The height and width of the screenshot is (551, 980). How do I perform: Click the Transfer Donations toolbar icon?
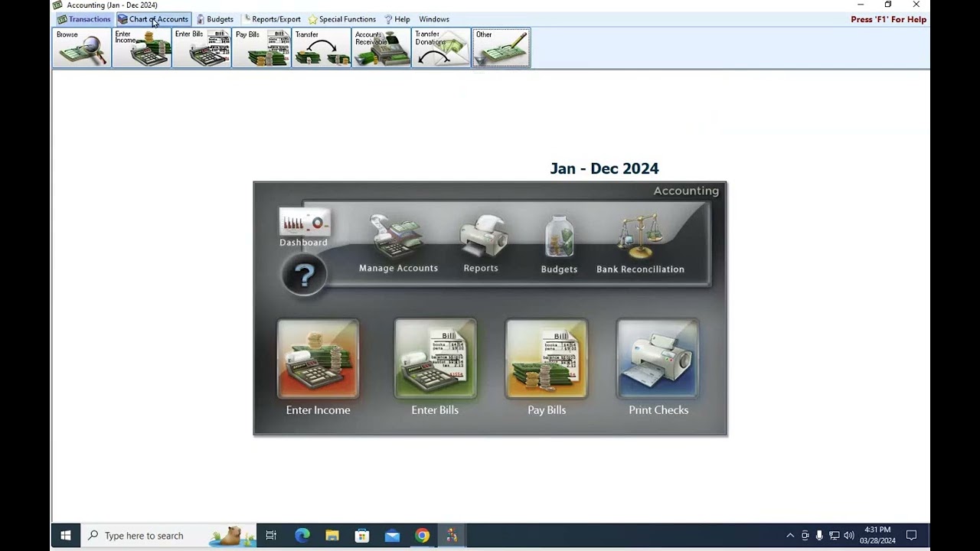point(441,47)
